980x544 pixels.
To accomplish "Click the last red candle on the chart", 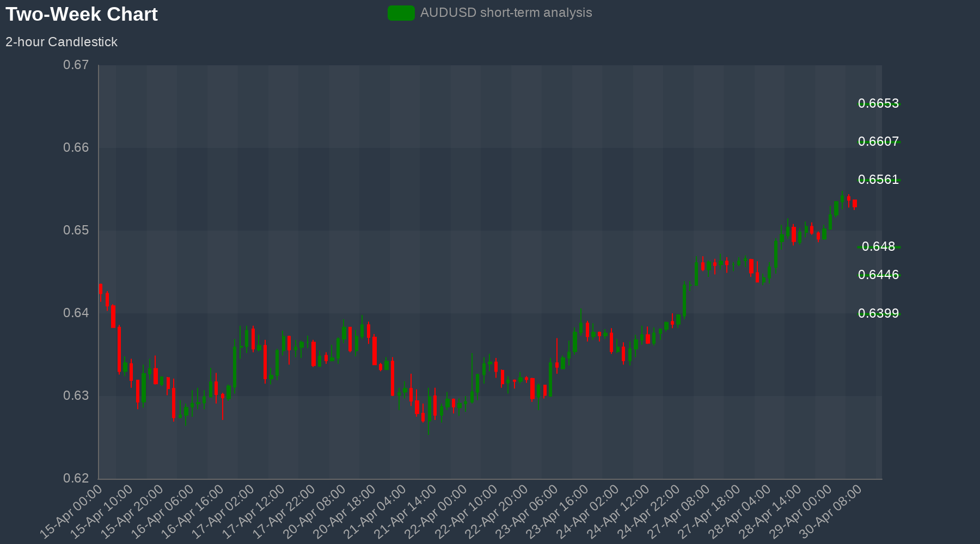I will 855,203.
